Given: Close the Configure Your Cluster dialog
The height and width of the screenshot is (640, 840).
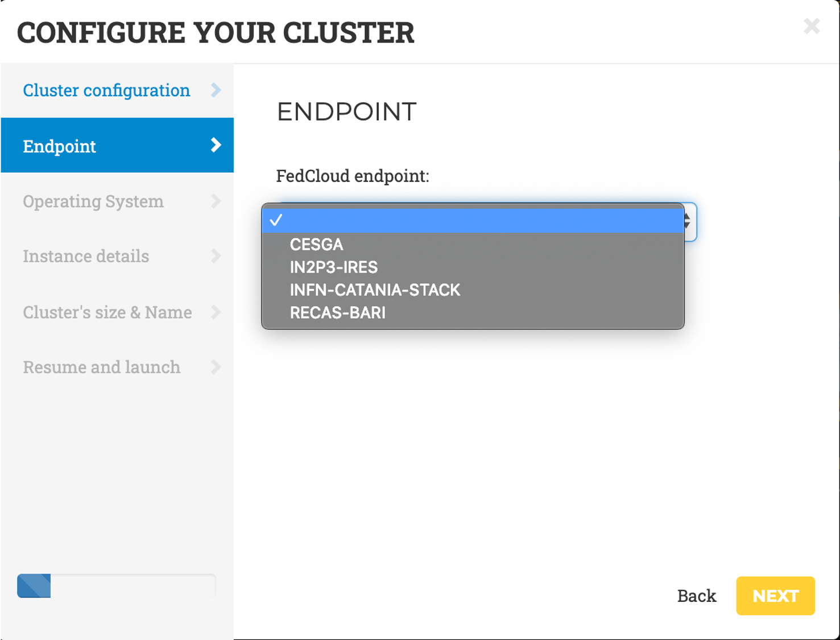Looking at the screenshot, I should coord(812,26).
